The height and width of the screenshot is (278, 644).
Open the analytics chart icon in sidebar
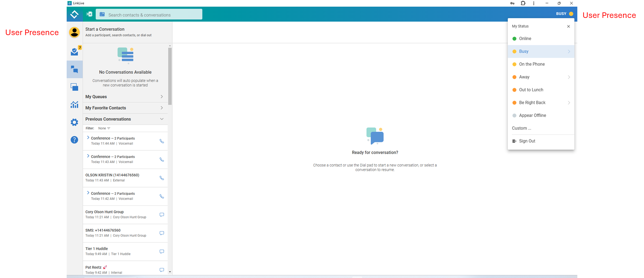click(75, 105)
